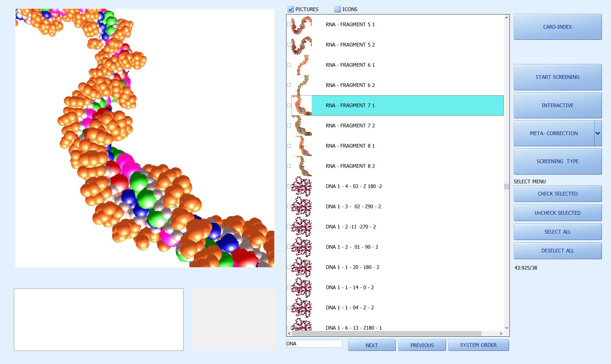Open INTERACTIVE mode

pos(557,105)
